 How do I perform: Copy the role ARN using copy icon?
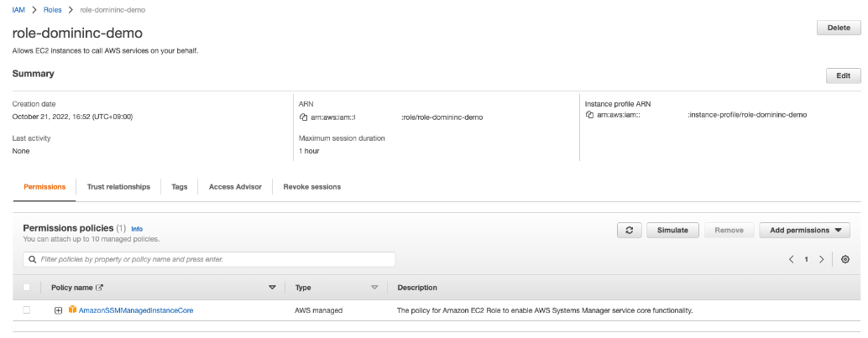tap(304, 117)
